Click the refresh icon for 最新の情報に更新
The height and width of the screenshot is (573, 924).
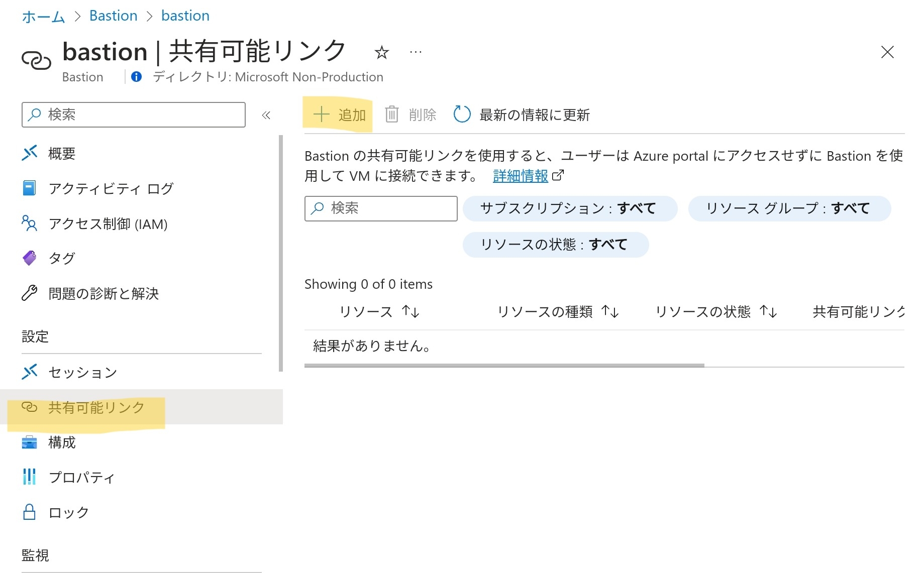pyautogui.click(x=462, y=114)
